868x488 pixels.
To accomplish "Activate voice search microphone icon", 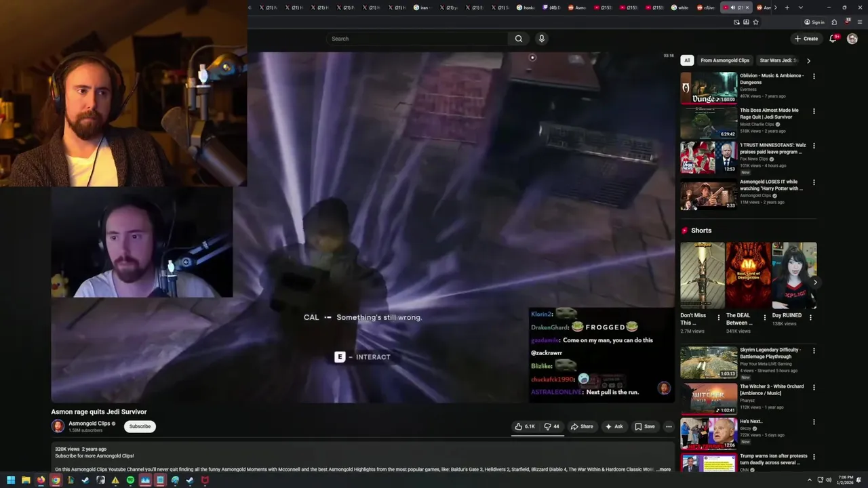I will [x=541, y=39].
